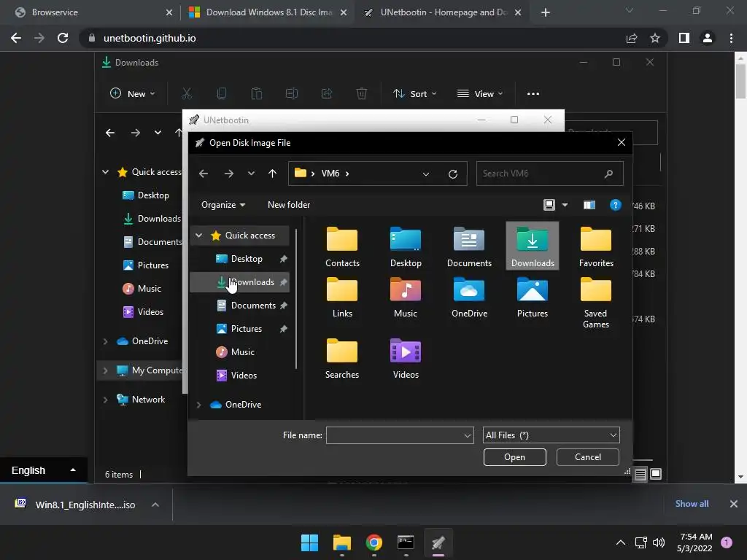This screenshot has width=747, height=560.
Task: Select the Downloads folder in file list
Action: [x=532, y=246]
